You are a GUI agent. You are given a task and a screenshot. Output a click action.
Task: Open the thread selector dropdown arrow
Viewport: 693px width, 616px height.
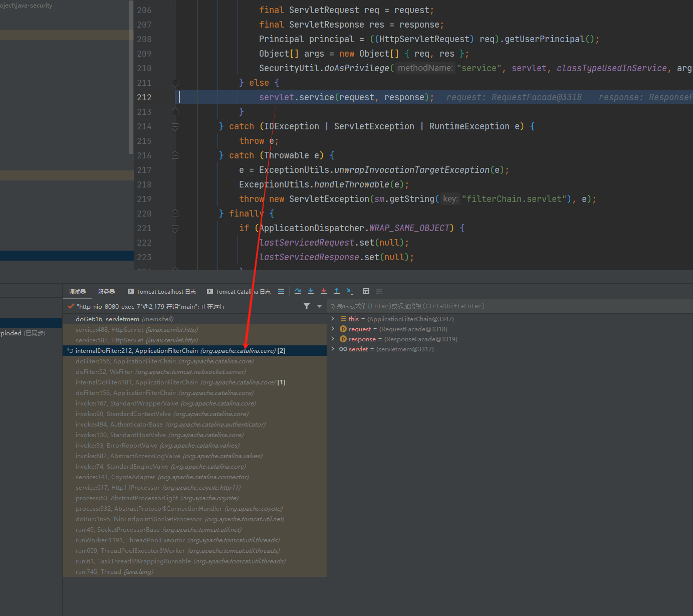pos(319,306)
